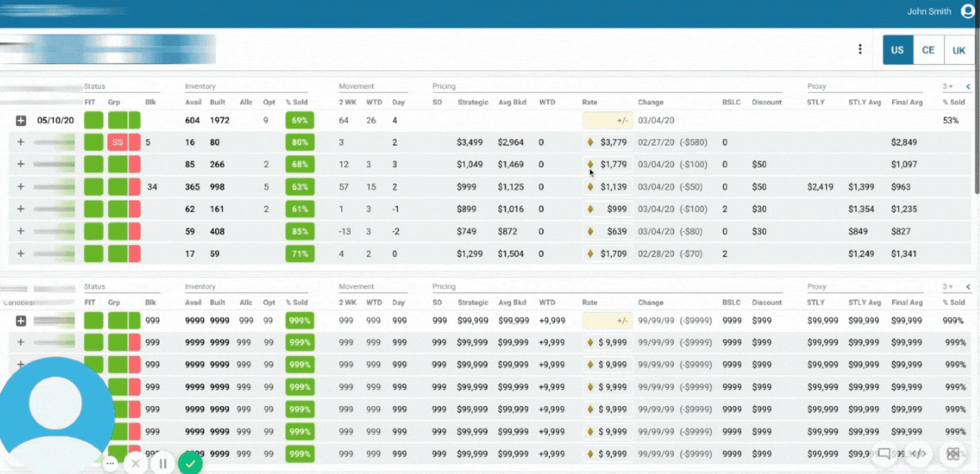Click the Grp status block in the 365 Avail row
980x474 pixels.
click(x=124, y=186)
